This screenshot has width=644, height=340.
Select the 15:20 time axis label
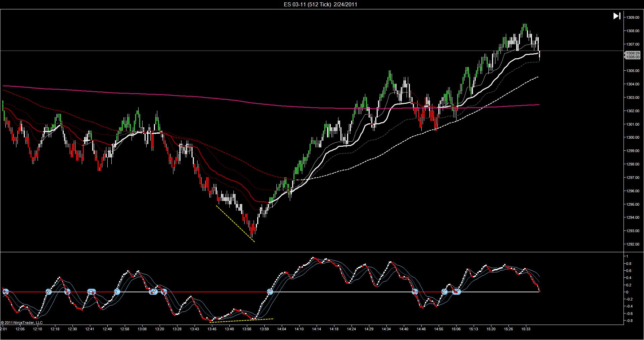491,329
